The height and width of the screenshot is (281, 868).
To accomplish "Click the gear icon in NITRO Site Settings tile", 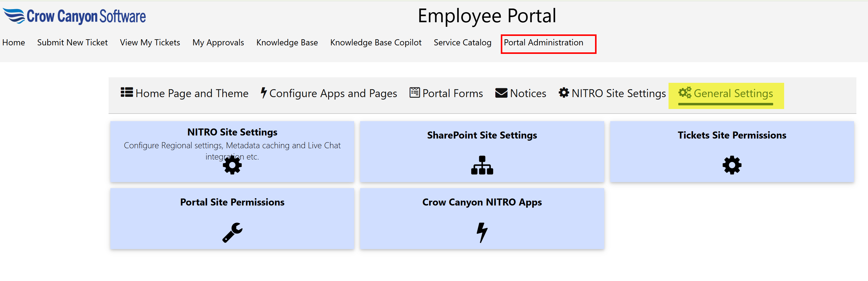I will (x=232, y=165).
